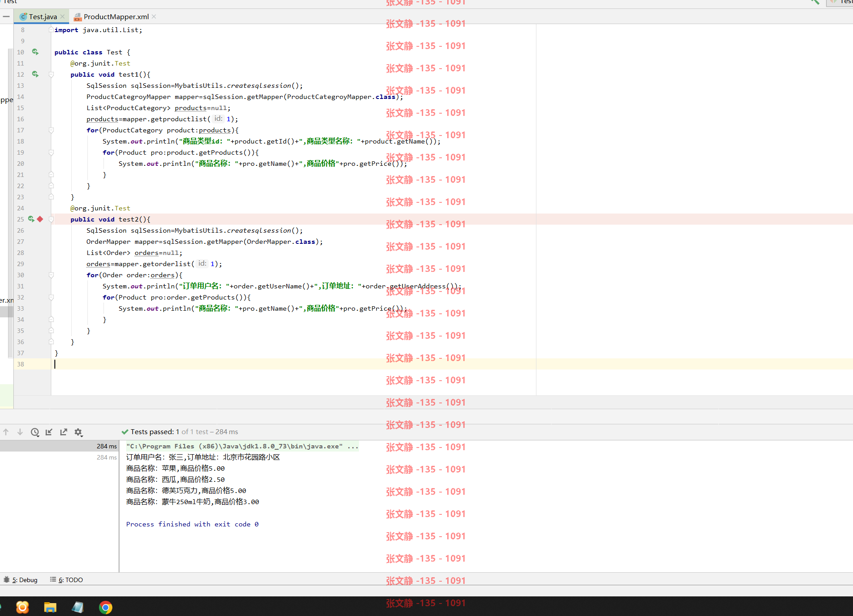The height and width of the screenshot is (616, 853).
Task: Click console line with 德芙巧克力
Action: pyautogui.click(x=186, y=491)
